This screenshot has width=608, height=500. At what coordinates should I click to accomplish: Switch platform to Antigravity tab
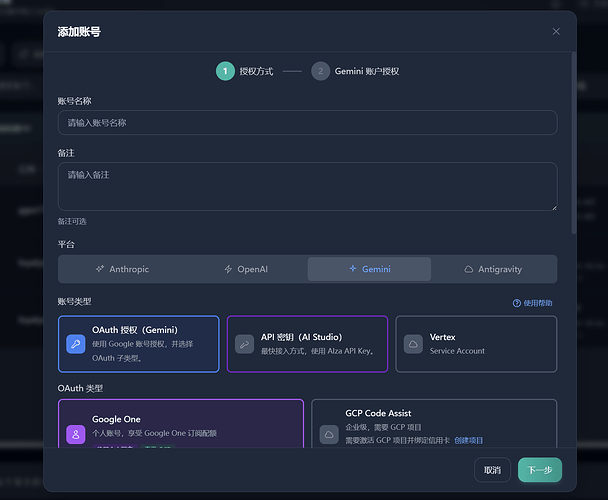coord(493,269)
